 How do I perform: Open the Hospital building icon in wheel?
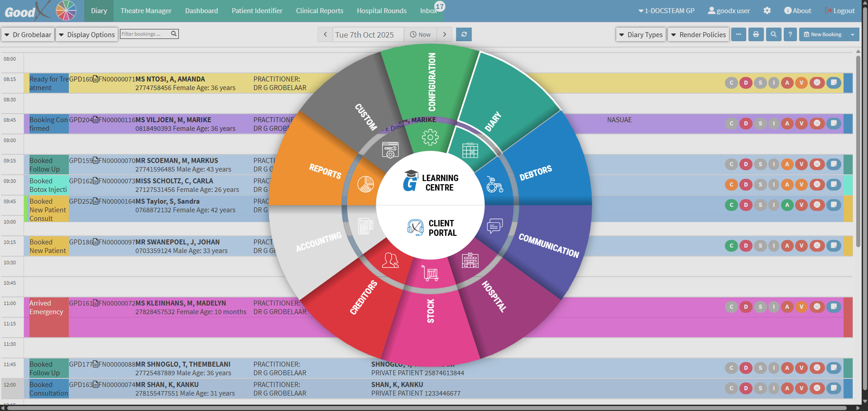pyautogui.click(x=470, y=260)
